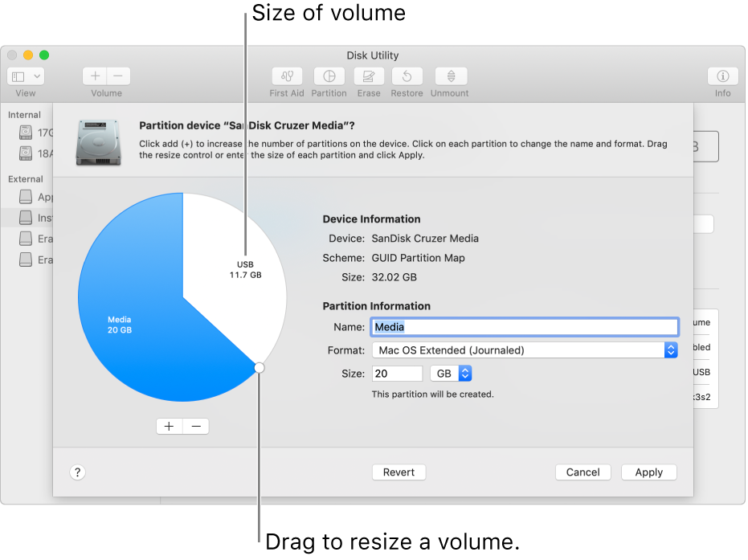Click the green zoom window button
This screenshot has height=560, width=748.
point(44,55)
